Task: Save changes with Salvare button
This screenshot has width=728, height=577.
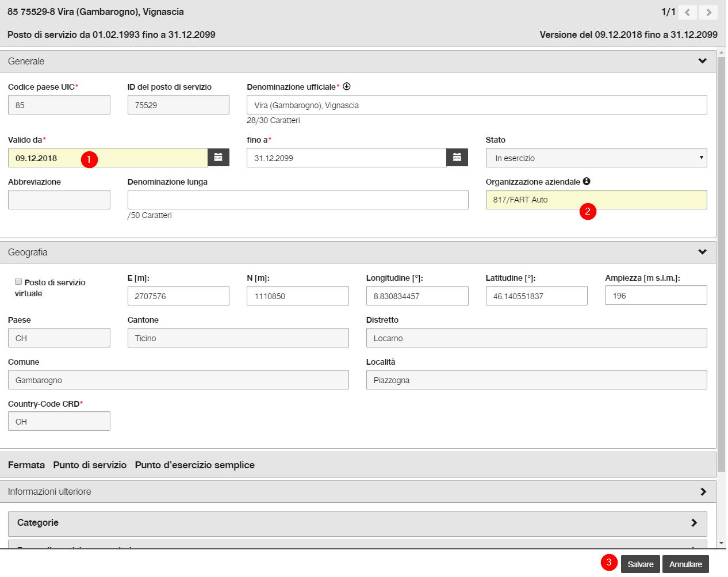Action: (x=640, y=564)
